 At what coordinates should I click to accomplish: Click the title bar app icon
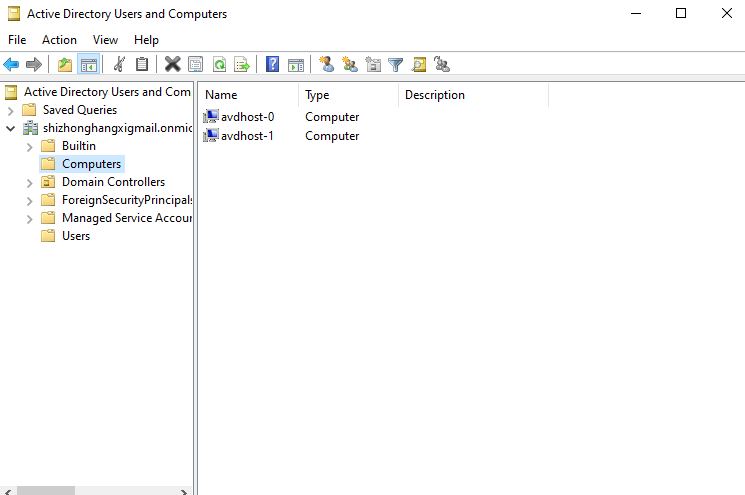14,14
